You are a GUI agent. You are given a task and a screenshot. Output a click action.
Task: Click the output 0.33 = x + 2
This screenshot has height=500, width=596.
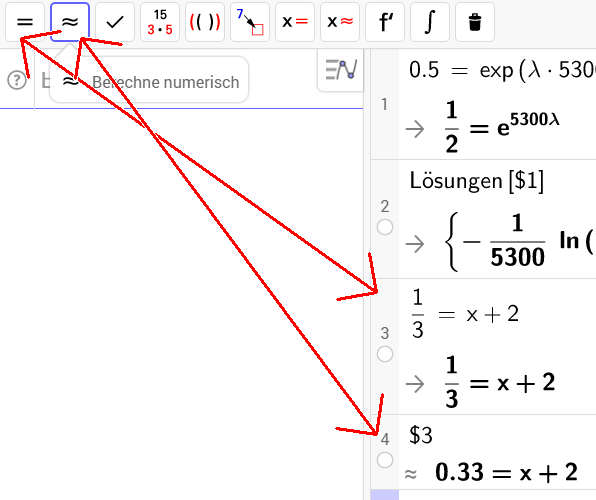506,472
